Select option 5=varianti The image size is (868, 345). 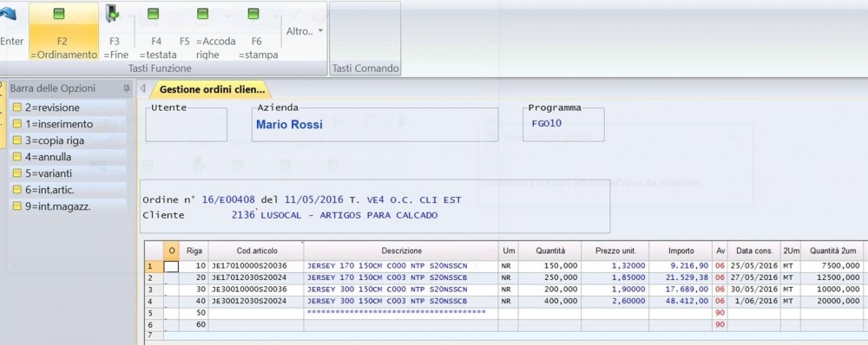point(68,173)
